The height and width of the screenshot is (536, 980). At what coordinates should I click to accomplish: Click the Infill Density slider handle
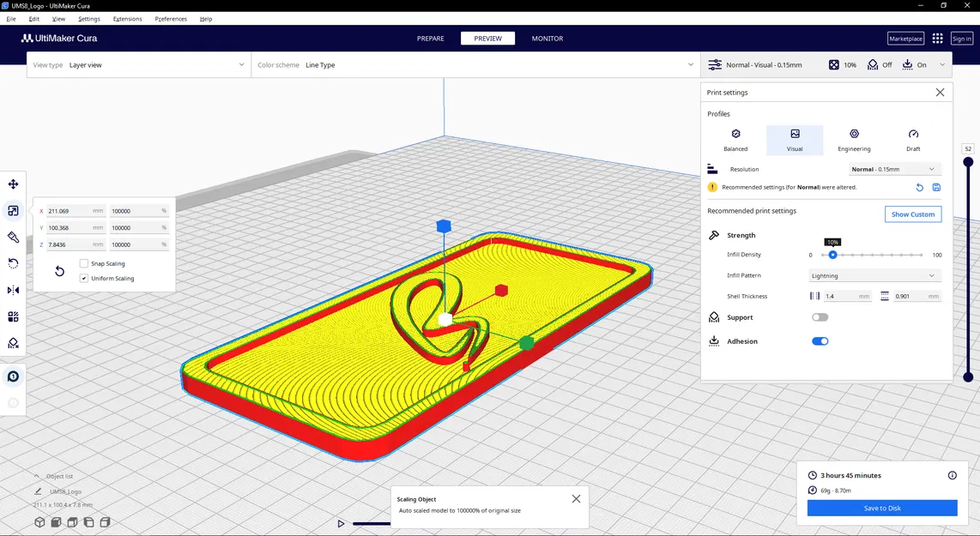(832, 255)
